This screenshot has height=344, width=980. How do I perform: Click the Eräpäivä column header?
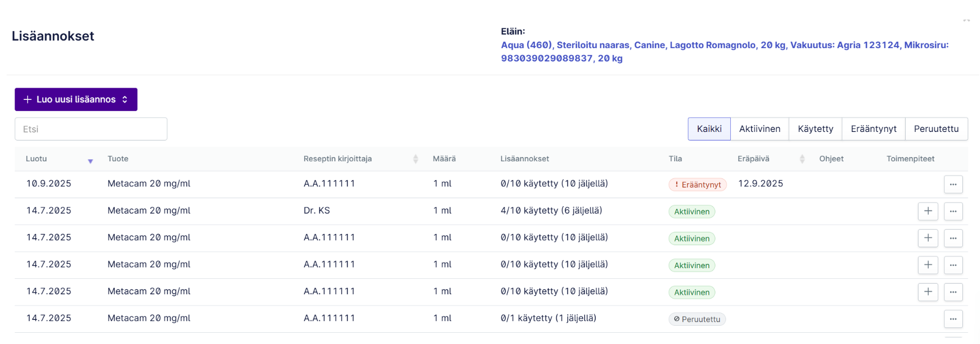point(753,159)
